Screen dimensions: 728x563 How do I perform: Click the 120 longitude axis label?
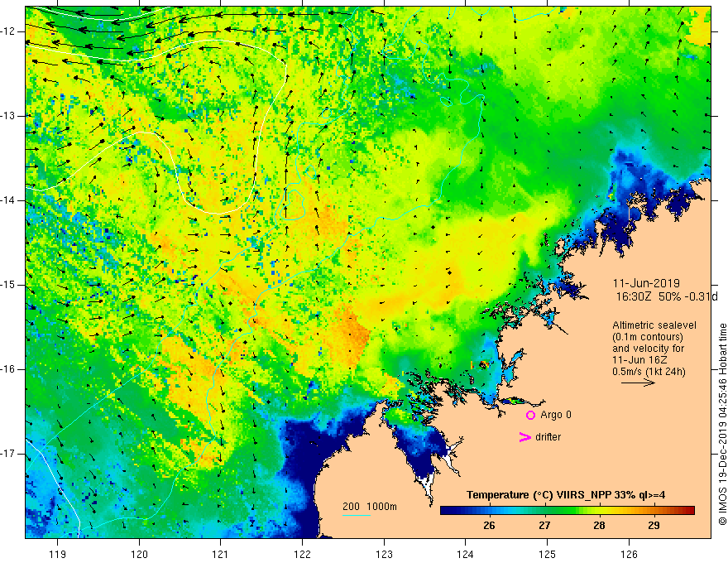(x=139, y=554)
